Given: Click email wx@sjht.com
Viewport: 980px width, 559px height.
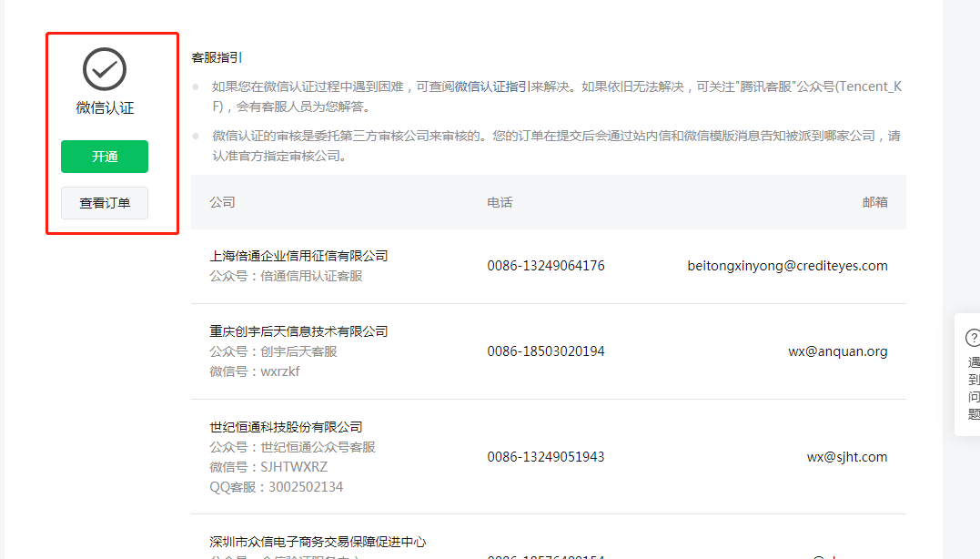Looking at the screenshot, I should (847, 457).
